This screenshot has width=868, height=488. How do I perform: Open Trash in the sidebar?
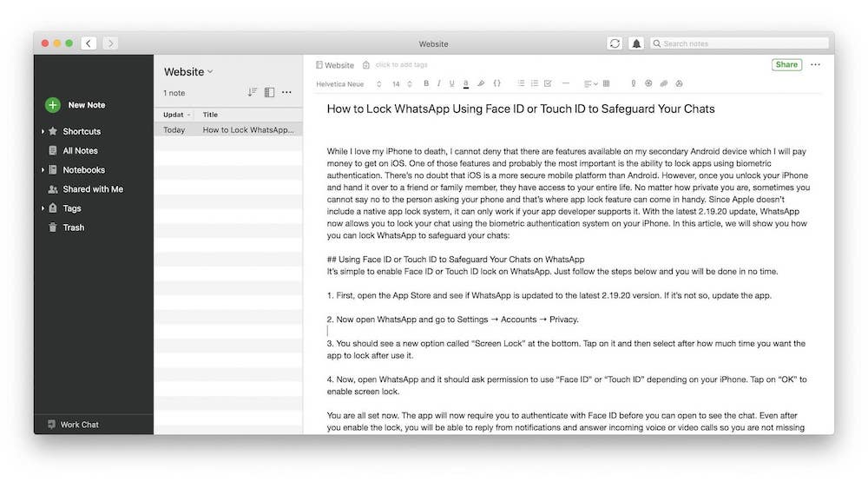[x=73, y=228]
